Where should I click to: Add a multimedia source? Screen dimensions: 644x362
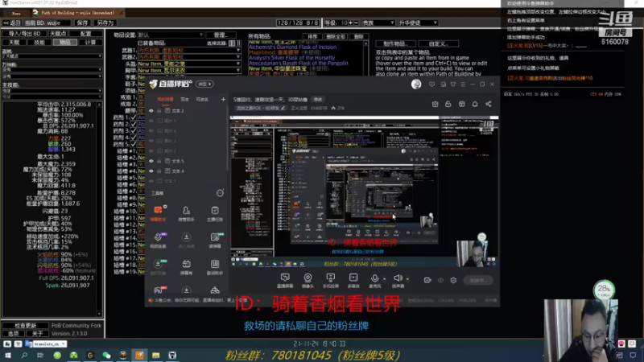353,278
